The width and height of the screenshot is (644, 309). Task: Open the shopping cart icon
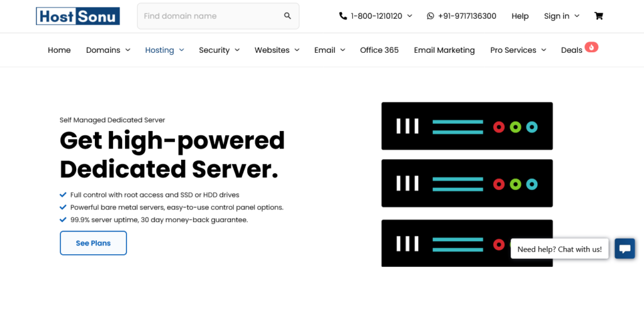coord(598,16)
